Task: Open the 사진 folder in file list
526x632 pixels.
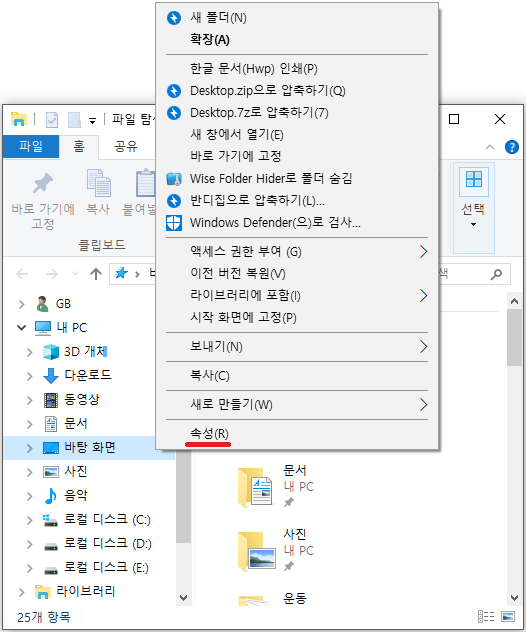Action: (277, 551)
